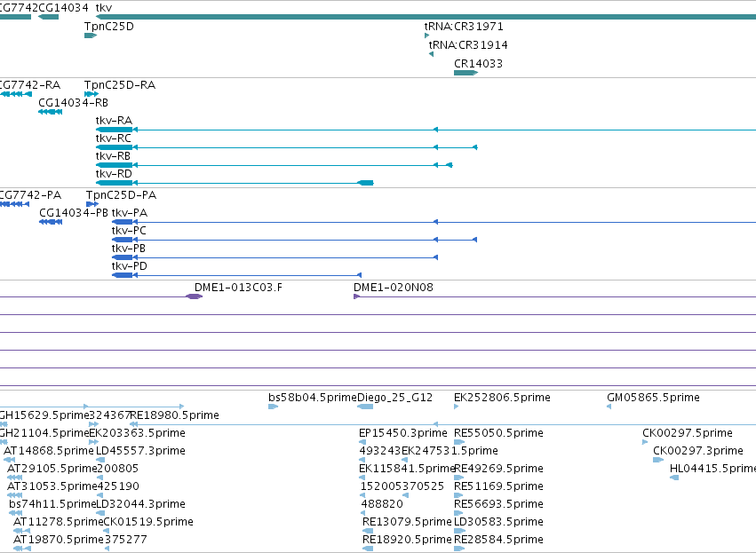756x553 pixels.
Task: Click the TpnC25D-RA transcript label
Action: point(120,85)
